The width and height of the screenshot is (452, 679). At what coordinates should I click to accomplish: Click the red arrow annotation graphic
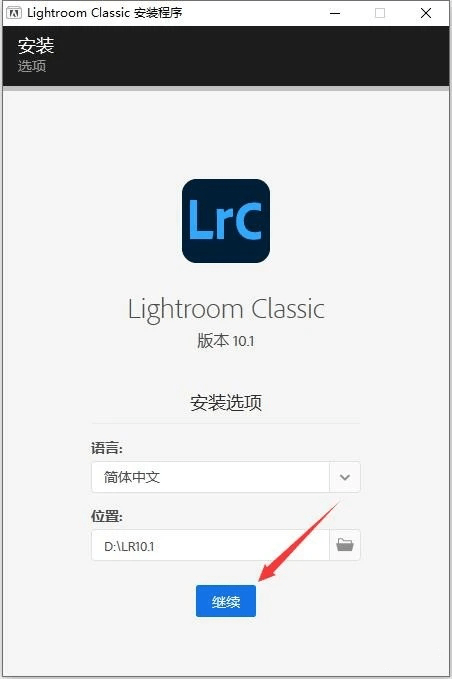pos(300,541)
